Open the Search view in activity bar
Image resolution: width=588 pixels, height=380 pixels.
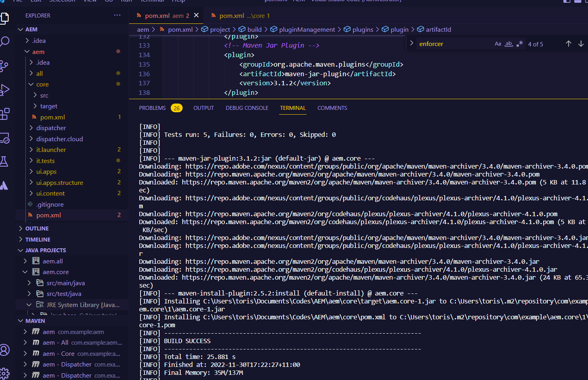[5, 41]
